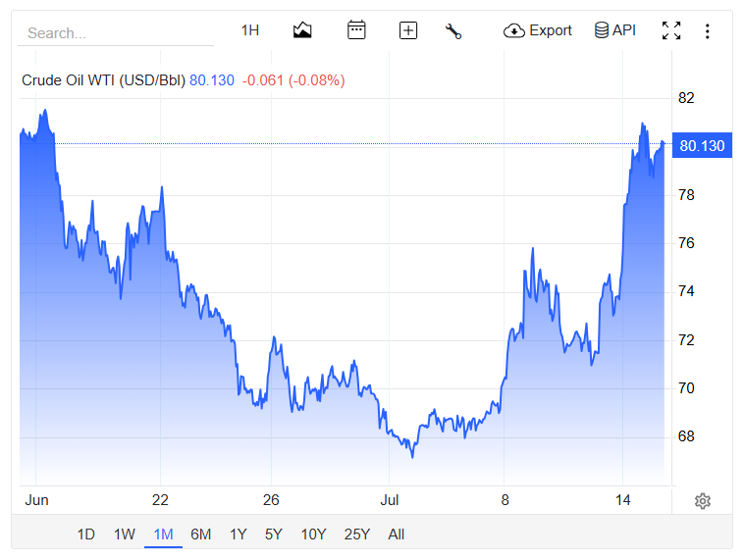Select the 1Y time range tab
Viewport: 744px width, 560px height.
point(239,535)
